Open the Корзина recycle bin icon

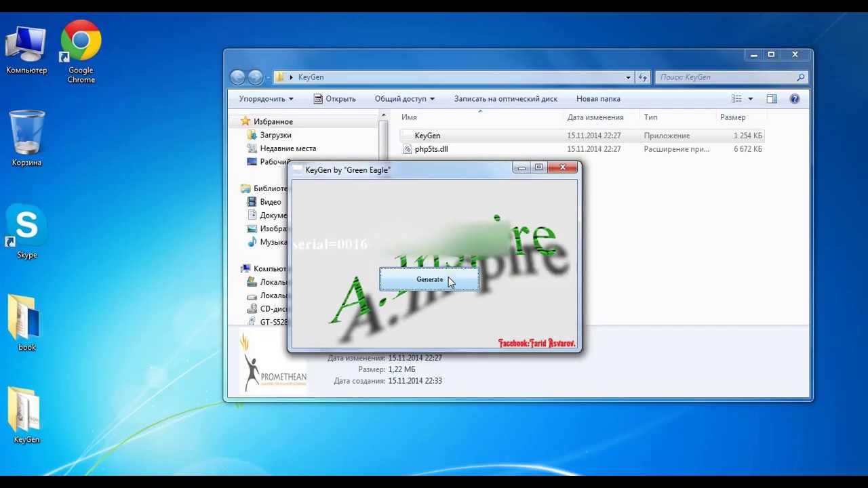point(26,138)
